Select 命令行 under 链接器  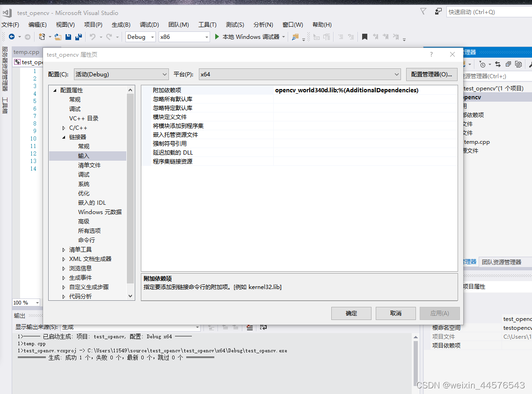pos(87,240)
